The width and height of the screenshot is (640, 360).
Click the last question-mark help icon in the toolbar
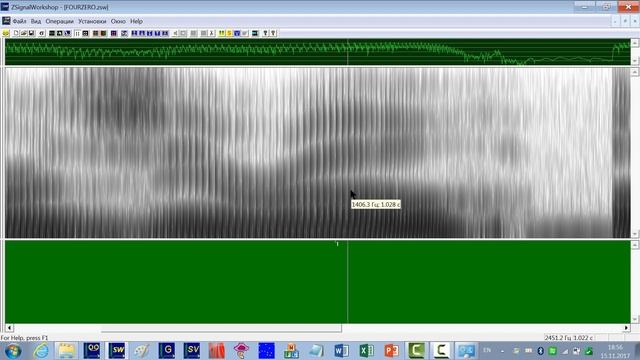click(273, 33)
